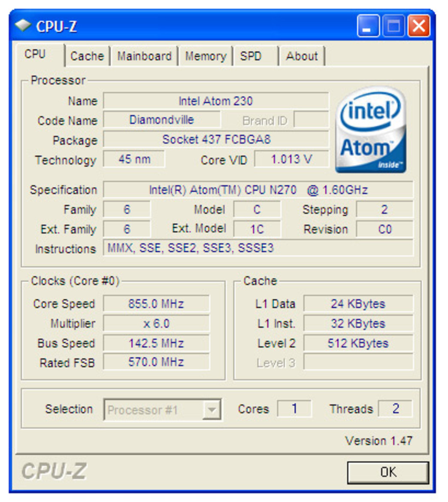Viewport: 448px width, 502px height.
Task: Select the Memory tab
Action: click(206, 56)
